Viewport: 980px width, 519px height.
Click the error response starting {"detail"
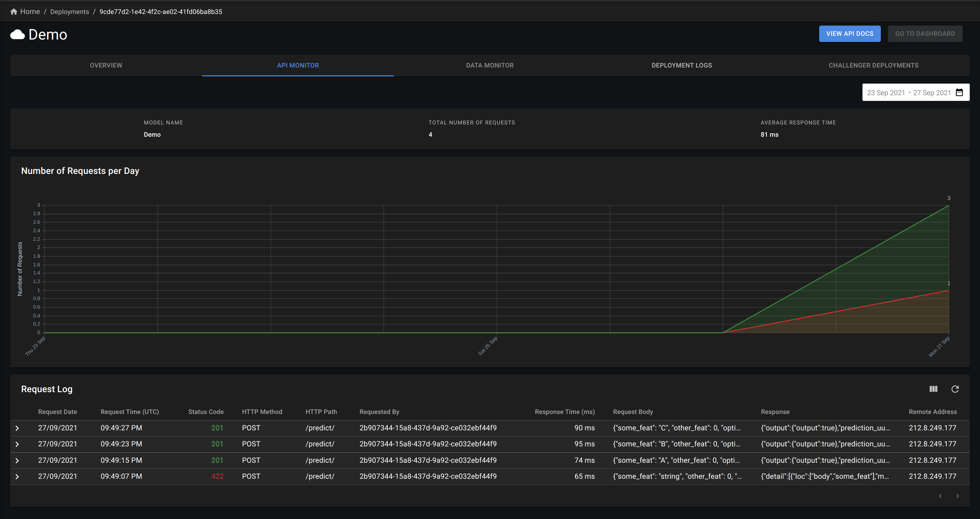[825, 476]
